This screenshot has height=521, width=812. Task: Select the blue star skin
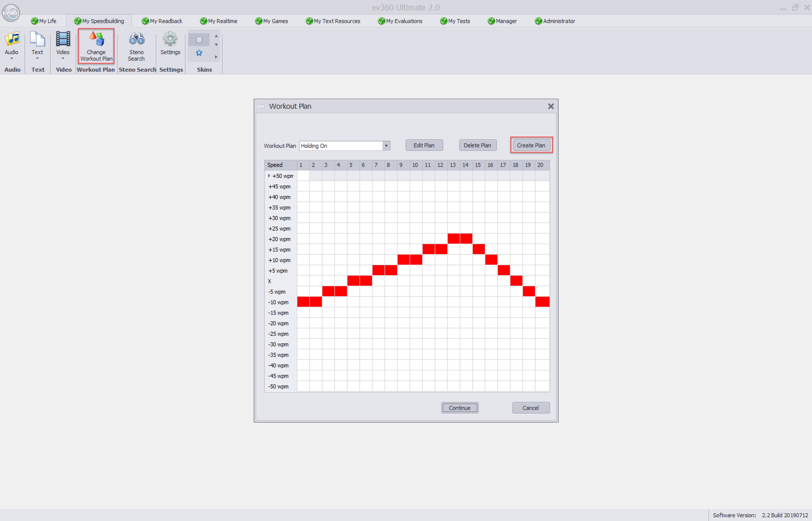(x=199, y=53)
